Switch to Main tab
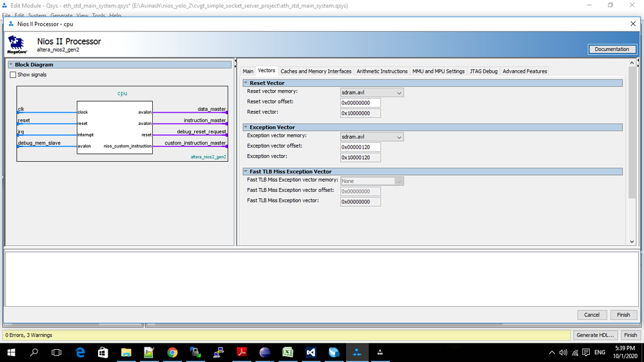 248,71
